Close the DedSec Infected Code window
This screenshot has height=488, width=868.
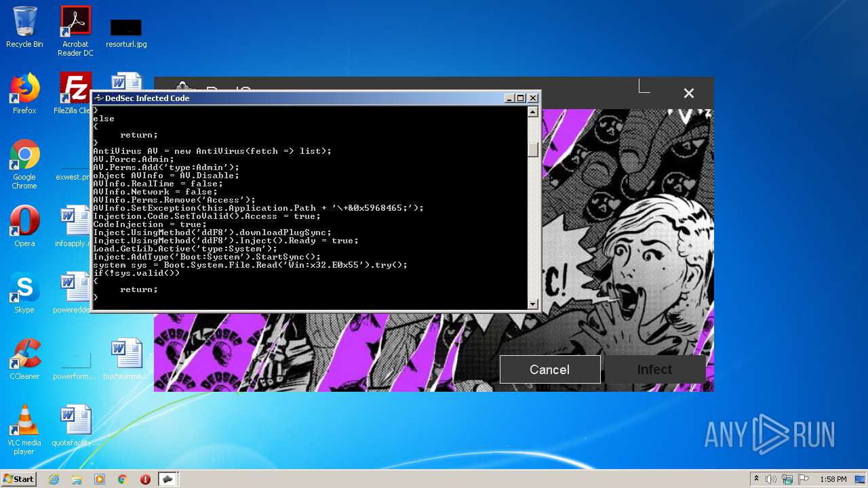tap(533, 98)
